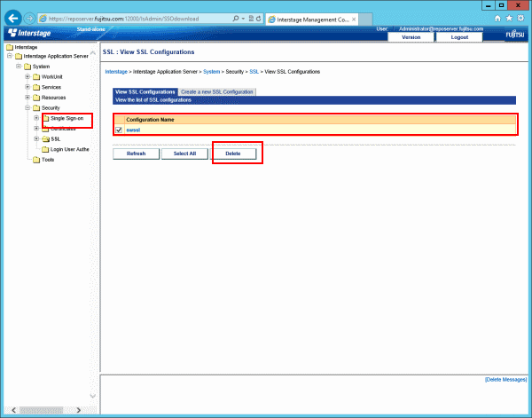Open address bar dropdown arrow
The image size is (532, 418).
(x=243, y=19)
